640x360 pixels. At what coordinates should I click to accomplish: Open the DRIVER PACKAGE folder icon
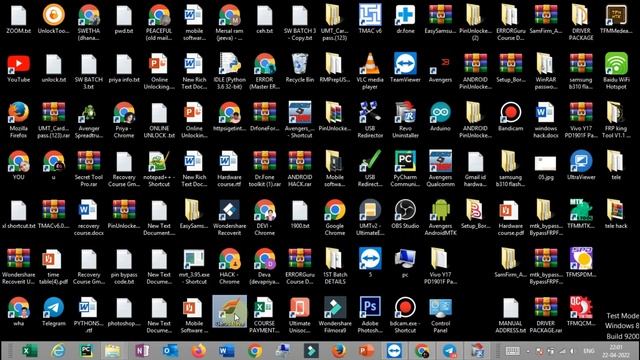(581, 22)
